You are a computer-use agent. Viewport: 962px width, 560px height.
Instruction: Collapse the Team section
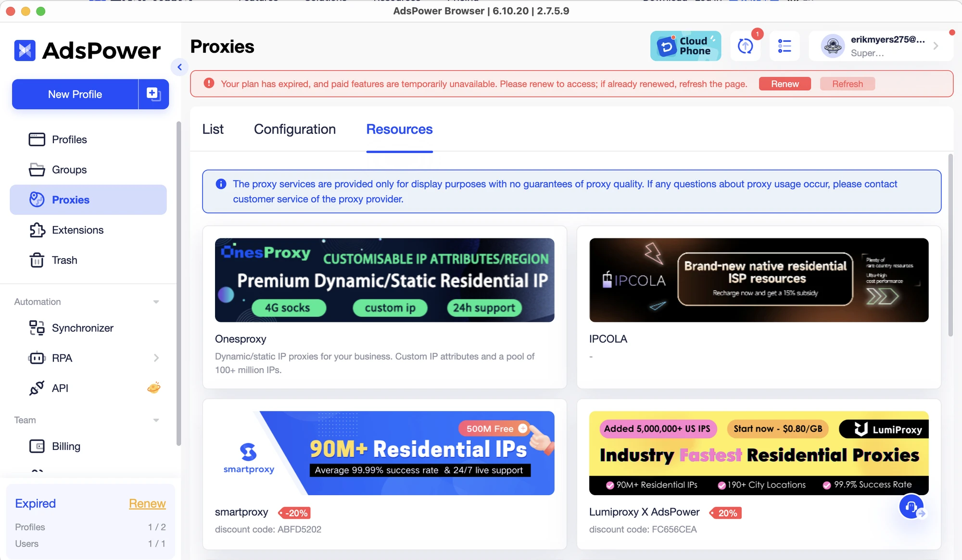tap(156, 420)
